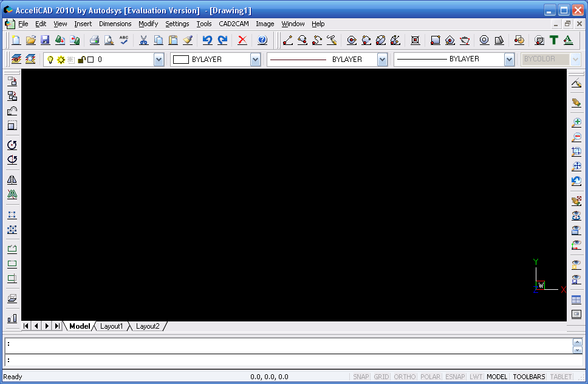Screen dimensions: 588x384
Task: Paste from clipboard icon
Action: [x=173, y=39]
